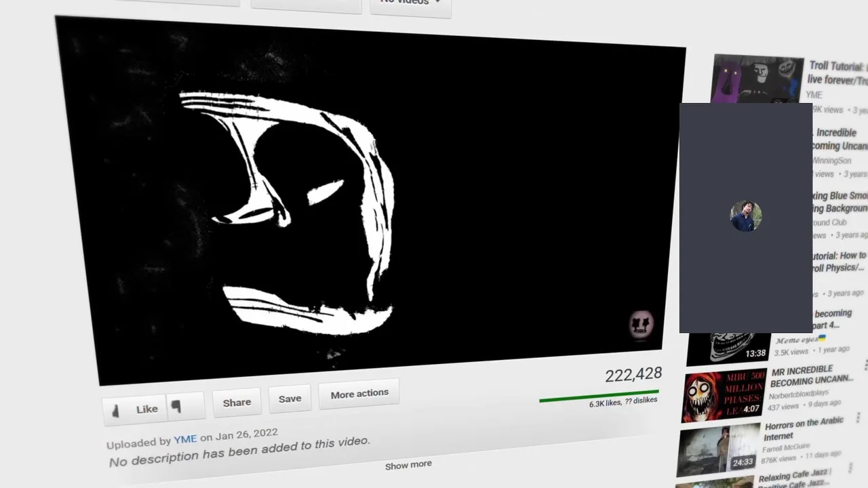Expand description with Show more
The image size is (868, 488).
pyautogui.click(x=408, y=465)
